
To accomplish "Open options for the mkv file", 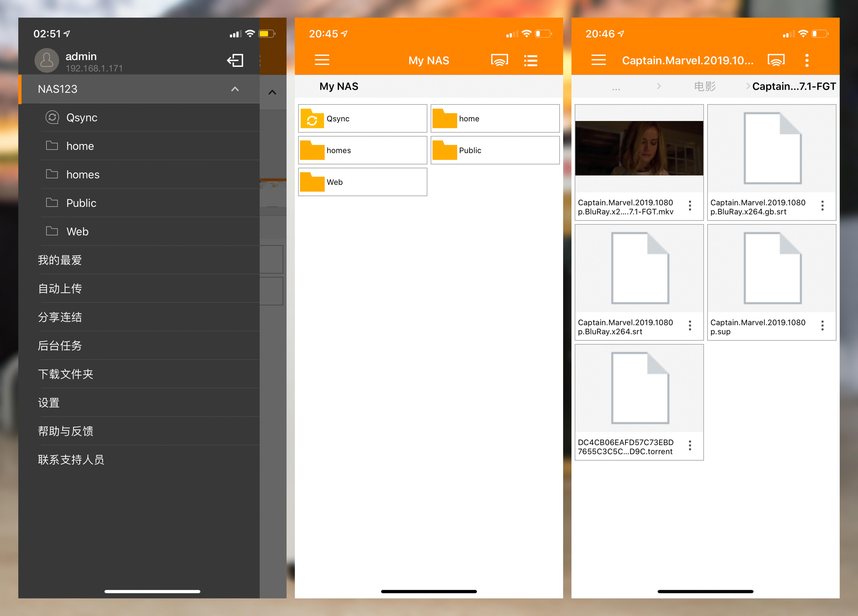I will [x=690, y=206].
